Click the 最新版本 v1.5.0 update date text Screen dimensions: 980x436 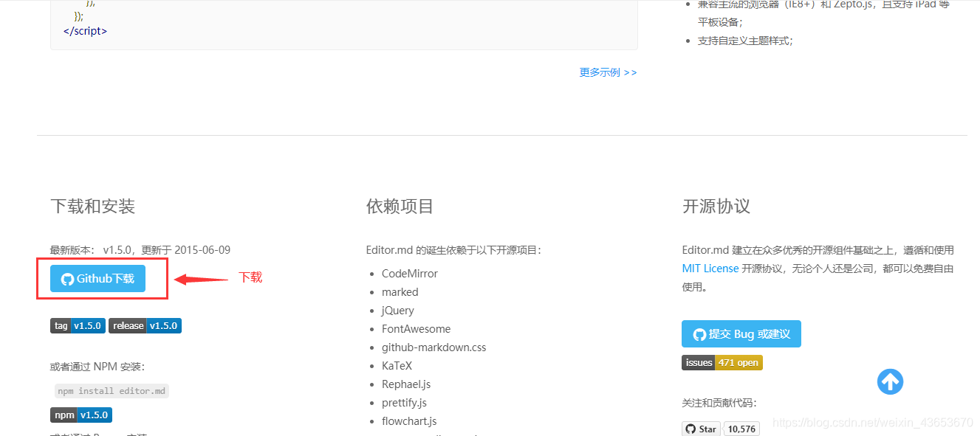tap(140, 250)
